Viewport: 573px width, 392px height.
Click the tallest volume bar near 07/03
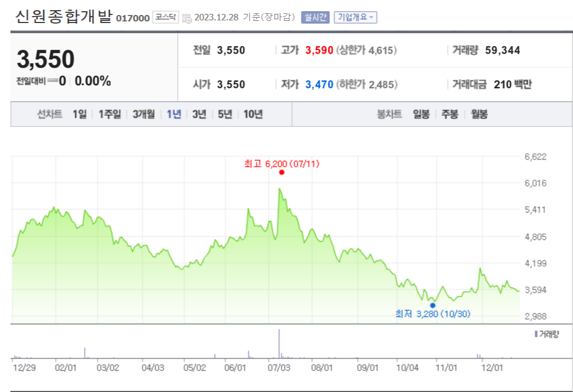coord(279,343)
